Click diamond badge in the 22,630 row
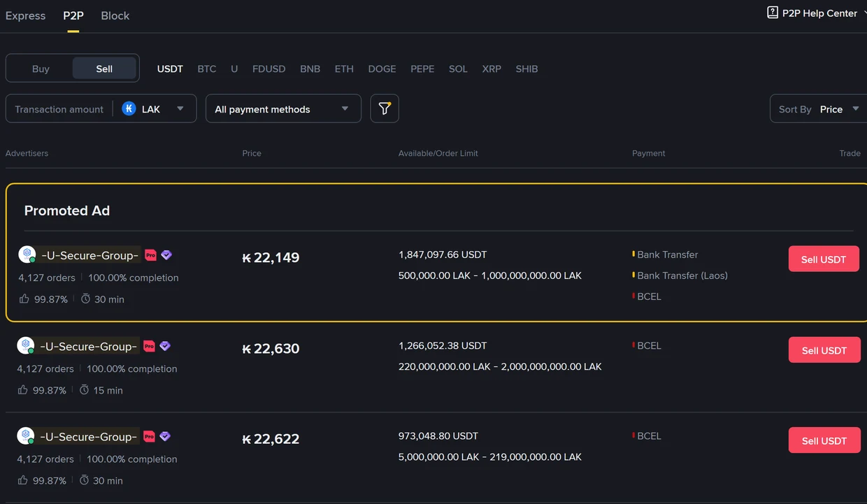 (165, 346)
